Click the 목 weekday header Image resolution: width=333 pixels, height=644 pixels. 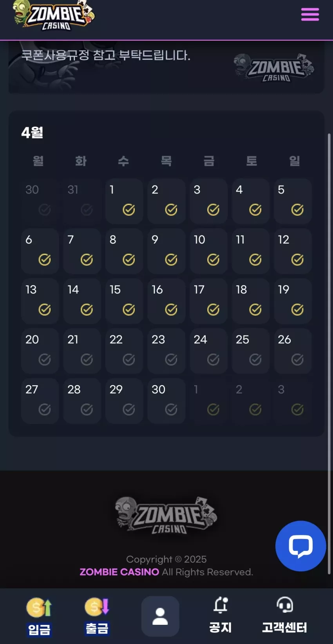[x=166, y=161]
